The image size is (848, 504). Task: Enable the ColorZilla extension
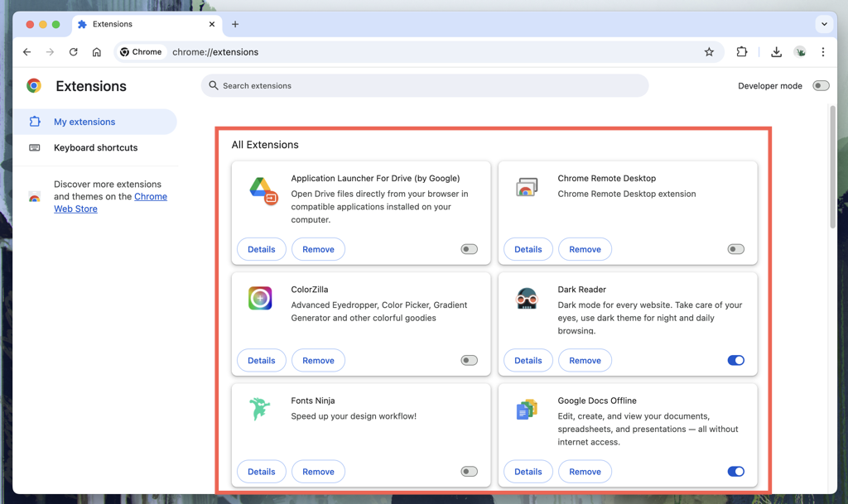click(469, 361)
